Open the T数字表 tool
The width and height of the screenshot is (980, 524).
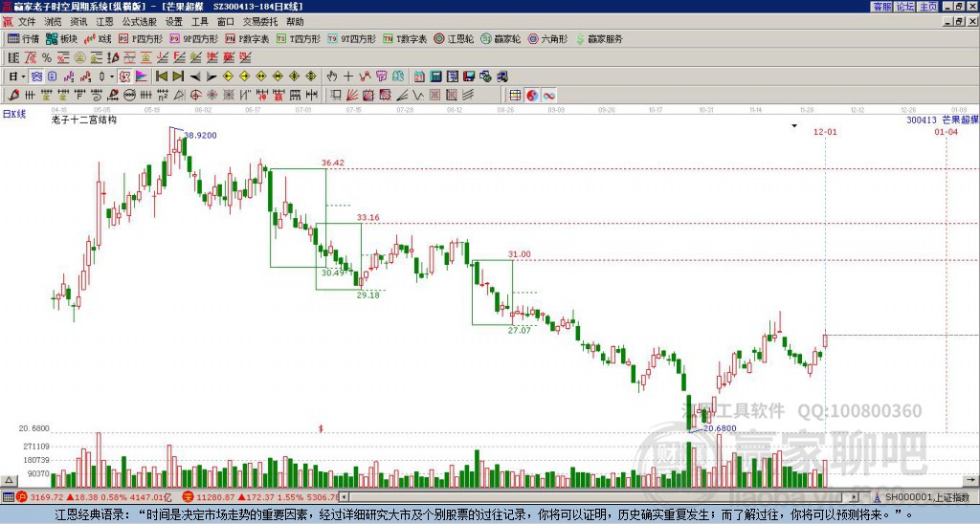coord(405,38)
